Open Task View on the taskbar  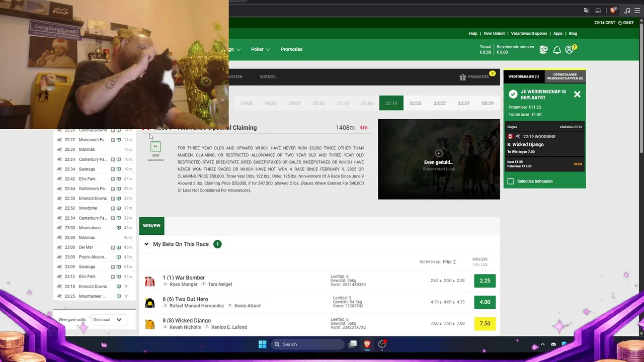353,344
